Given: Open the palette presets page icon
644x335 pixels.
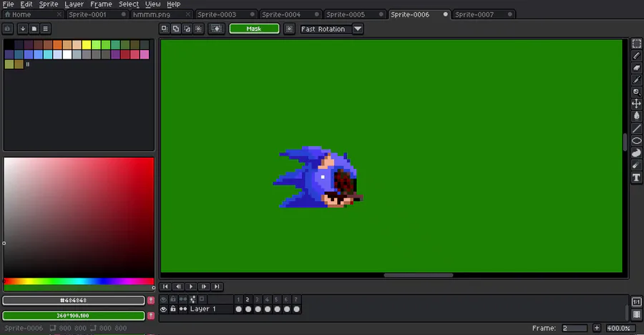Looking at the screenshot, I should 34,29.
